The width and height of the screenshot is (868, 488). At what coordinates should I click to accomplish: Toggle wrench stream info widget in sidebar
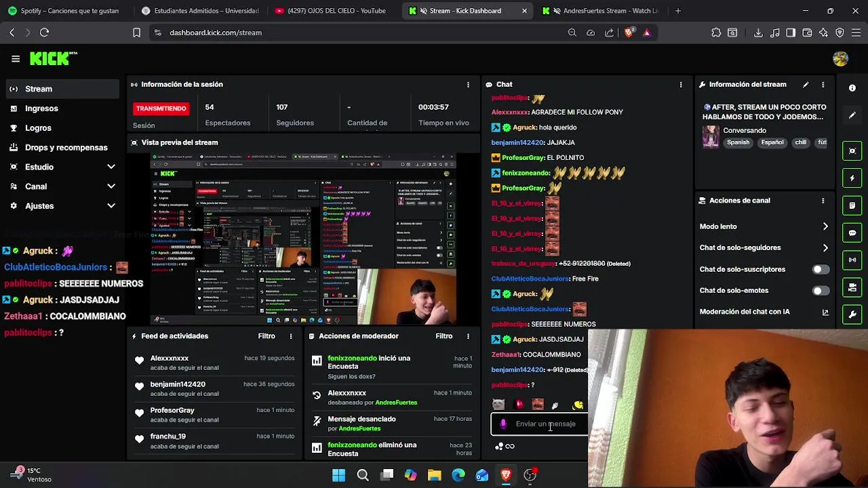(852, 315)
